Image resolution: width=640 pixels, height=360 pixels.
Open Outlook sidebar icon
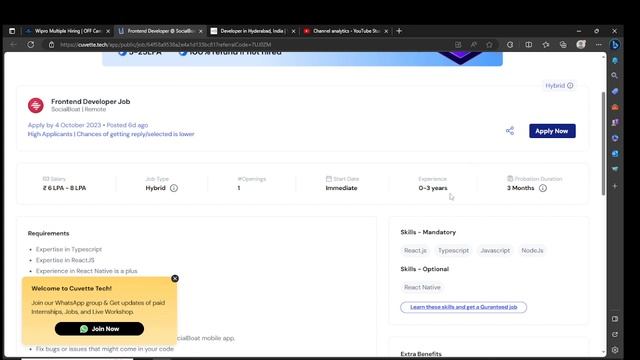(x=615, y=153)
